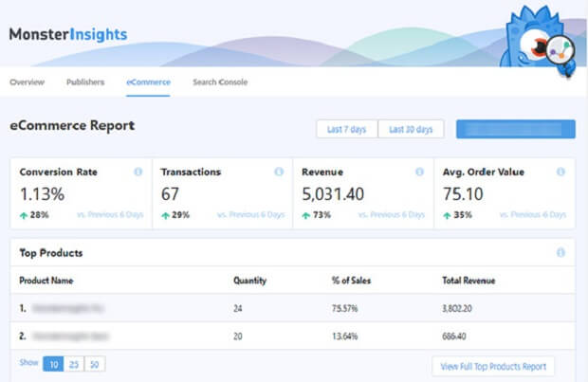Click the Quantity column header
588x382 pixels.
pos(249,281)
